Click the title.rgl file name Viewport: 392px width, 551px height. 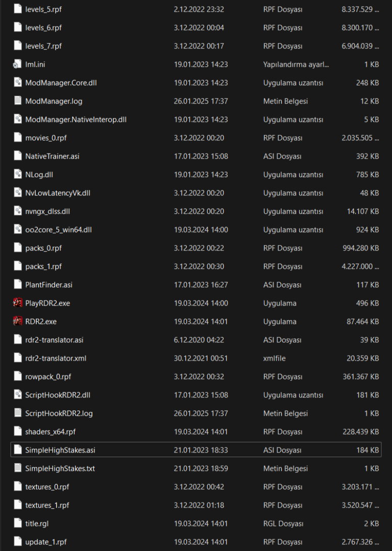tap(37, 523)
